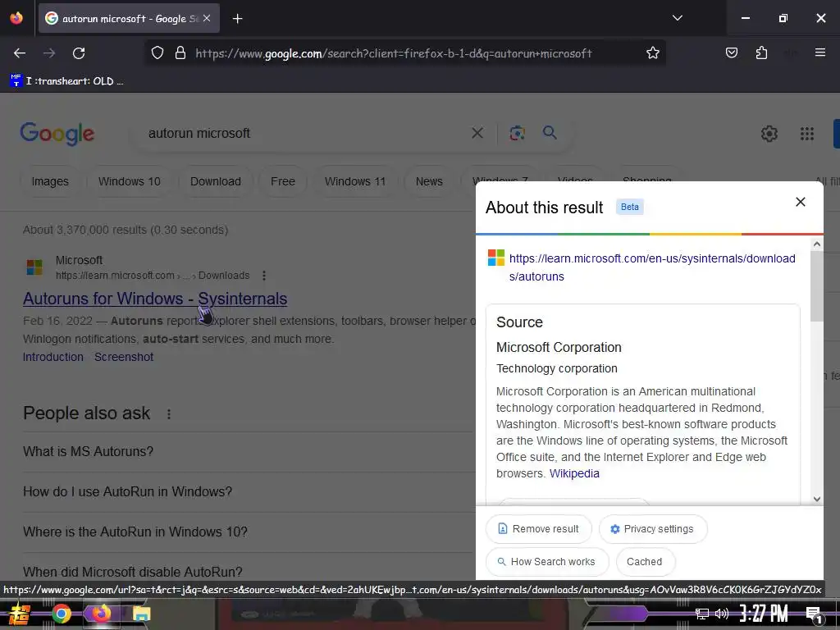Expand the question What is MS Autoruns?
The width and height of the screenshot is (840, 630).
(x=249, y=452)
